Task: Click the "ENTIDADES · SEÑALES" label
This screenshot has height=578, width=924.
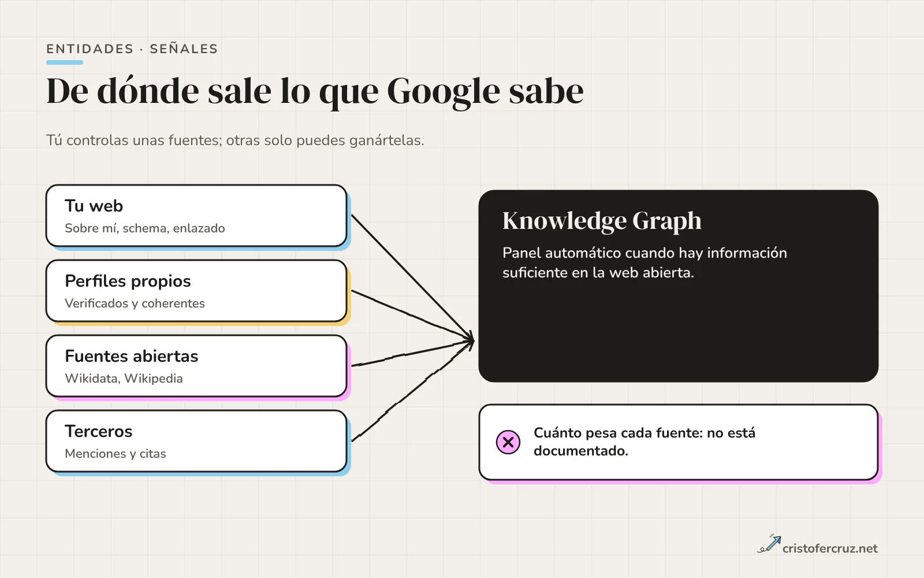Action: coord(132,49)
